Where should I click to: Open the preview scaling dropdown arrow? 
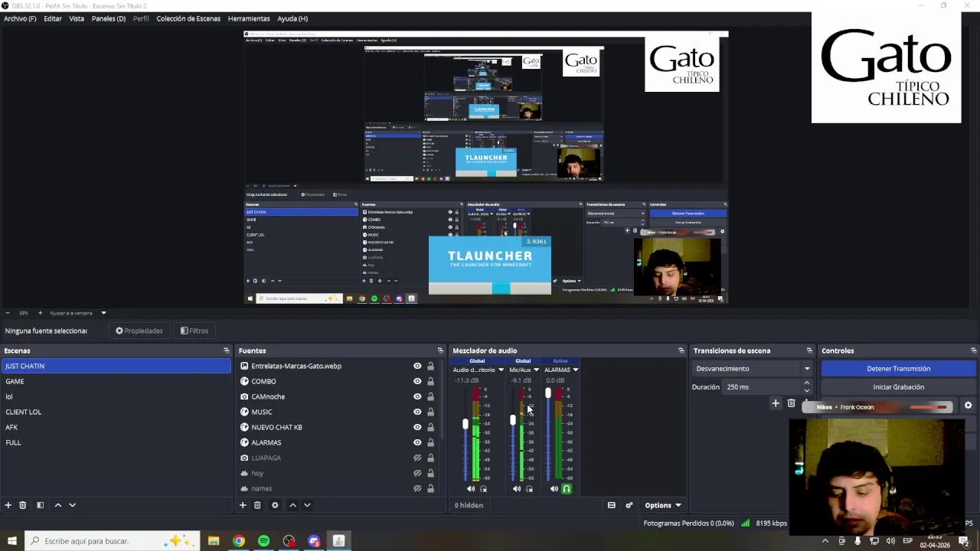(103, 313)
